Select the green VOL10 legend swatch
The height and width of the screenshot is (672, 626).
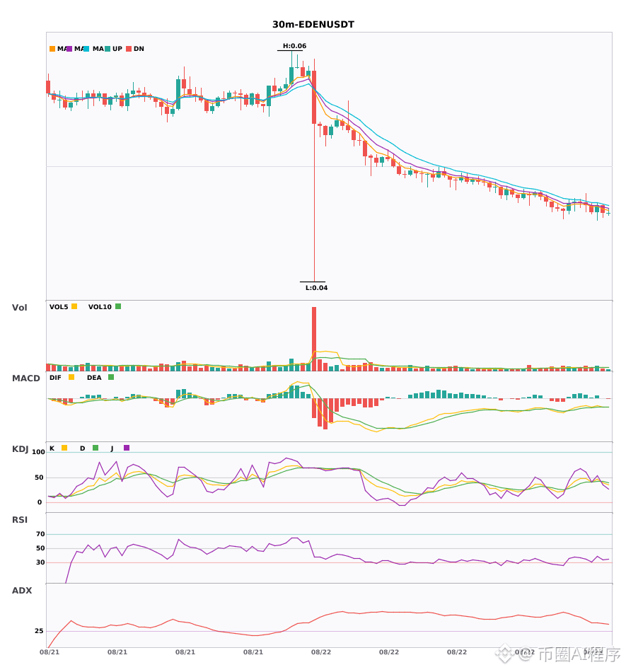[118, 306]
